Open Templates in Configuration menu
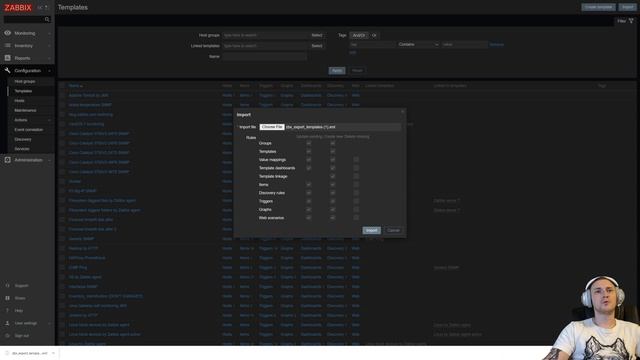The width and height of the screenshot is (640, 360). [23, 91]
